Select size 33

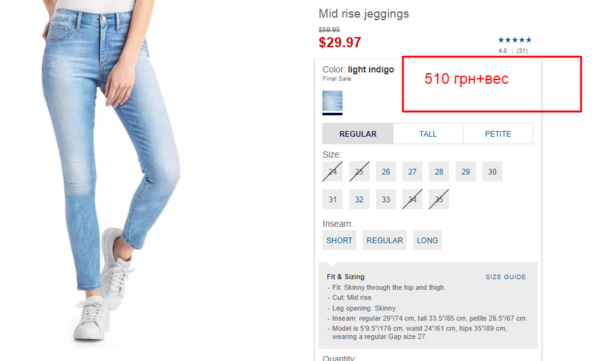(386, 199)
